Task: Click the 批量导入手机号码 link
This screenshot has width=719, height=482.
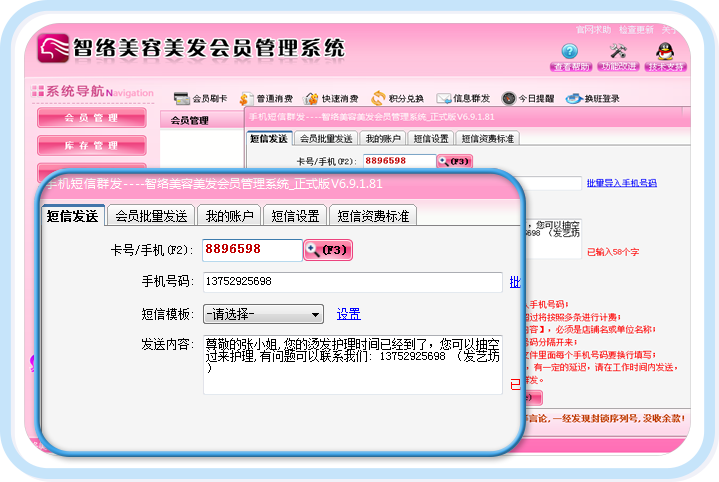Action: pos(622,183)
